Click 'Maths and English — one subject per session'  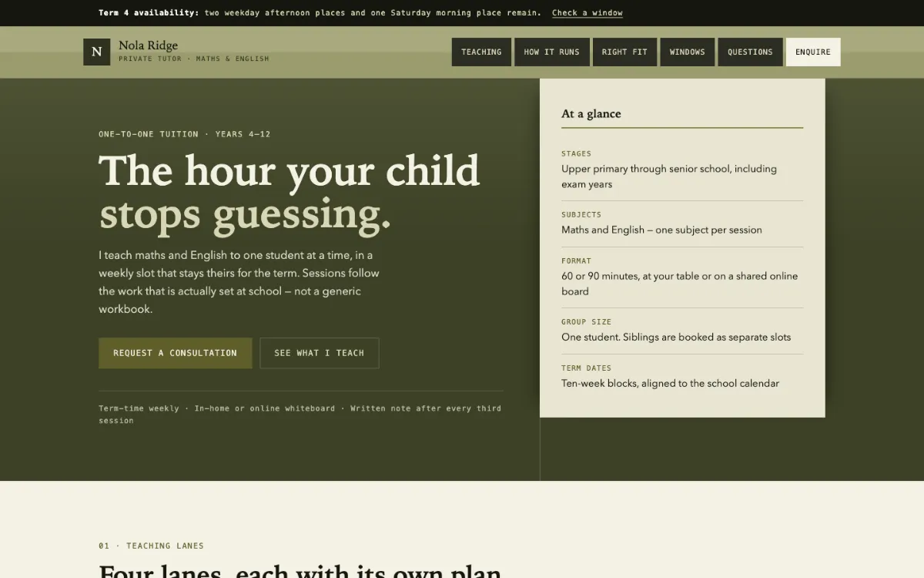[661, 230]
